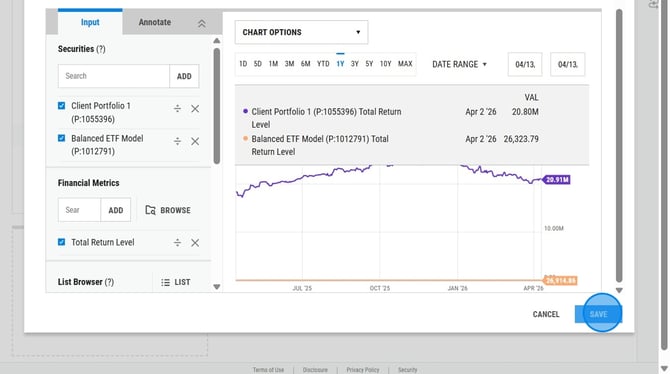
Task: Collapse the side panel with double-chevron icon
Action: (x=201, y=24)
